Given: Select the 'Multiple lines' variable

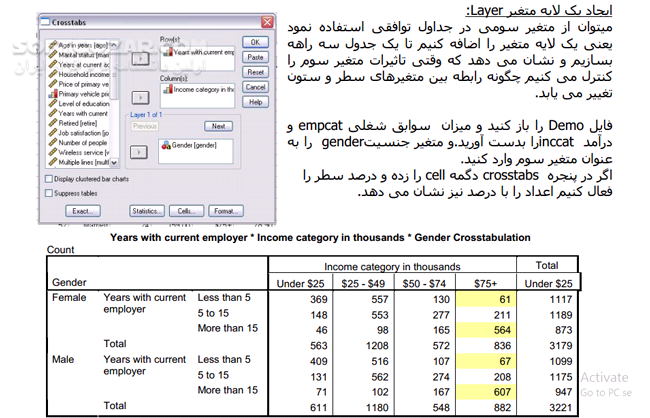Looking at the screenshot, I should pyautogui.click(x=79, y=162).
